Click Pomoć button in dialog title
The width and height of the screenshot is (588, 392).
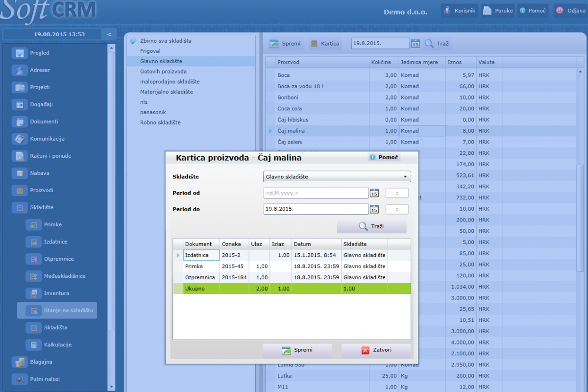(384, 157)
